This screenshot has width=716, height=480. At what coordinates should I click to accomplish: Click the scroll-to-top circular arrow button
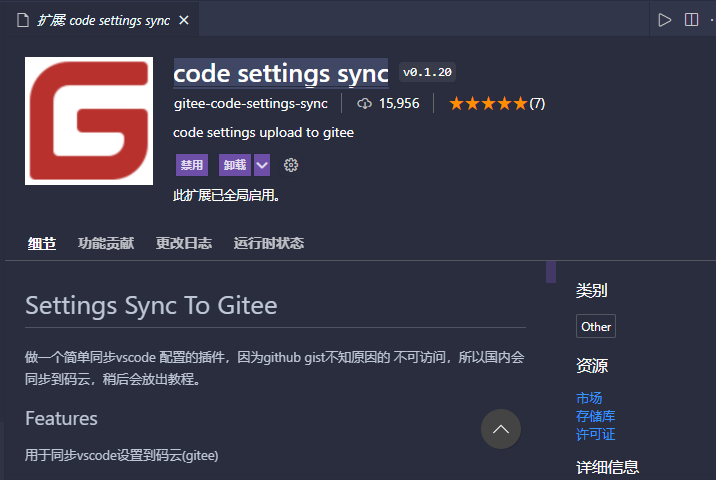coord(501,429)
